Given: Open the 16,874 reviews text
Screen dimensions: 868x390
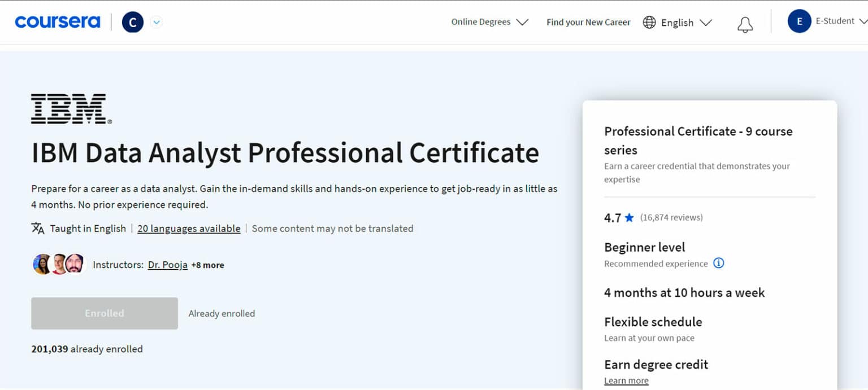Looking at the screenshot, I should tap(671, 217).
